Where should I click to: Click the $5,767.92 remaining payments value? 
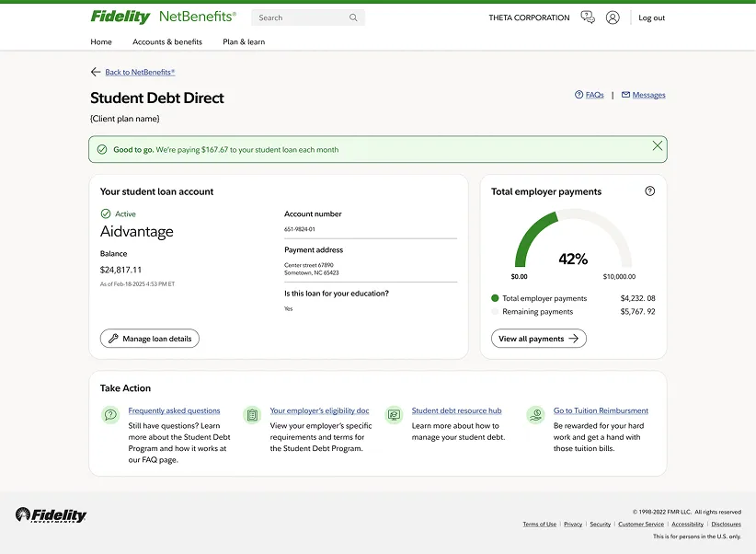[x=638, y=312]
